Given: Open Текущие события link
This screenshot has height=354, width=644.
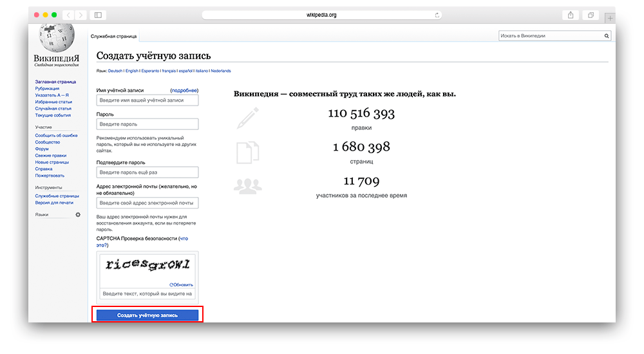Looking at the screenshot, I should click(53, 115).
